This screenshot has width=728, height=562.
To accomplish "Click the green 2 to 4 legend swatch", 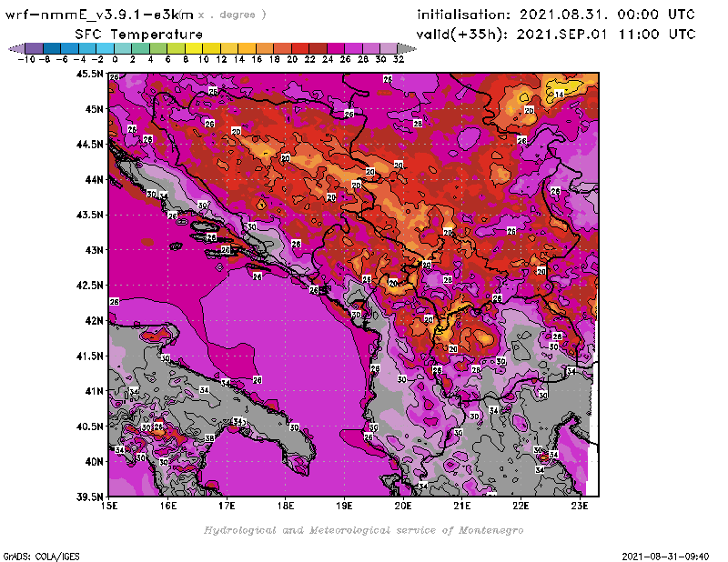I will coord(140,49).
